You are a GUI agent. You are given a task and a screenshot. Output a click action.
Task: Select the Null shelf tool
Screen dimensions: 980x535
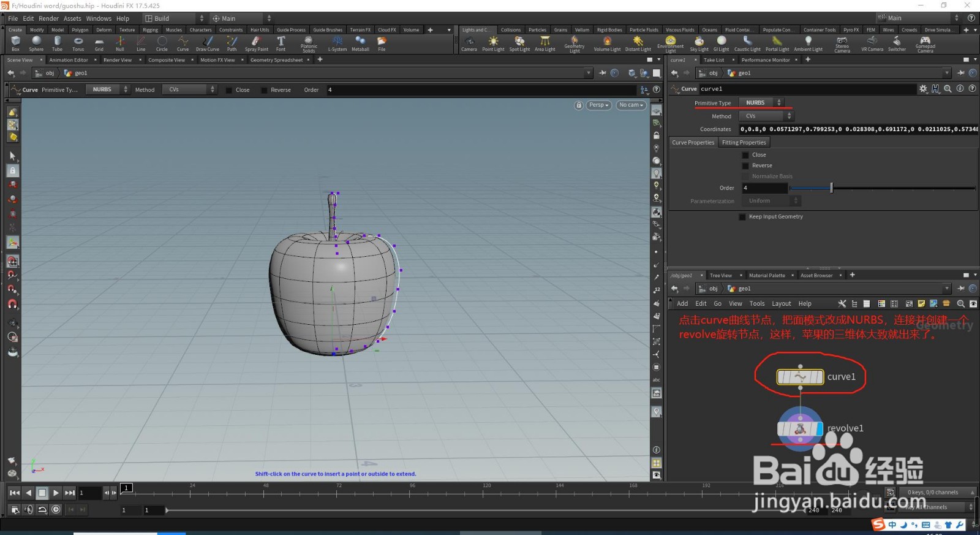click(x=120, y=43)
